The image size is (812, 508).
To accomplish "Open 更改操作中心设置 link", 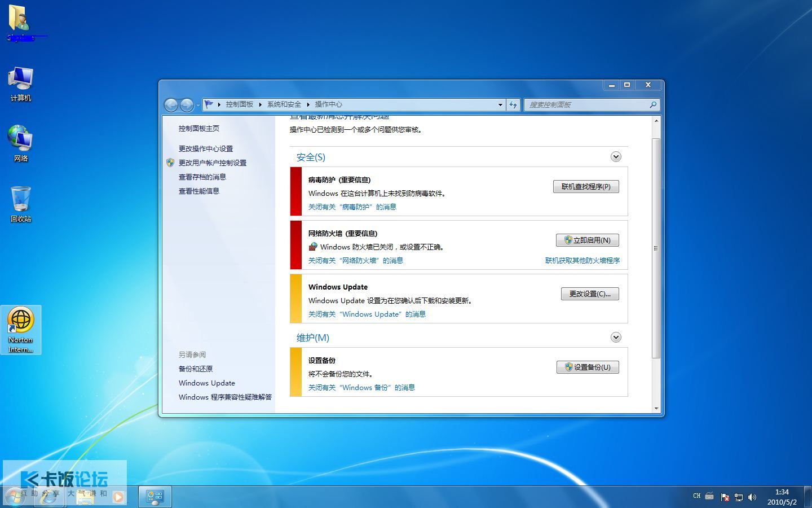I will pos(206,149).
